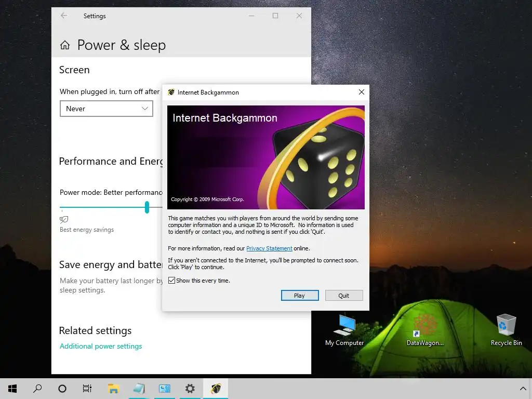Image resolution: width=532 pixels, height=399 pixels.
Task: Click the Quit button in Internet Backgammon
Action: point(344,296)
